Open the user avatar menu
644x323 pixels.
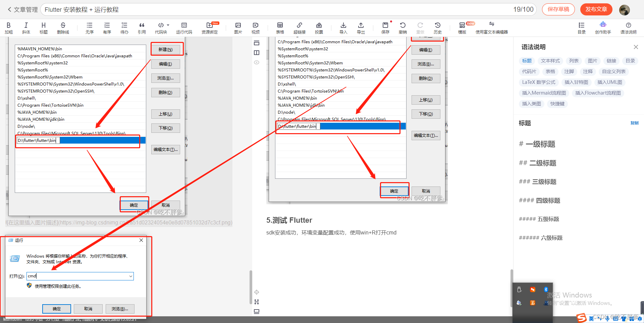tap(624, 10)
